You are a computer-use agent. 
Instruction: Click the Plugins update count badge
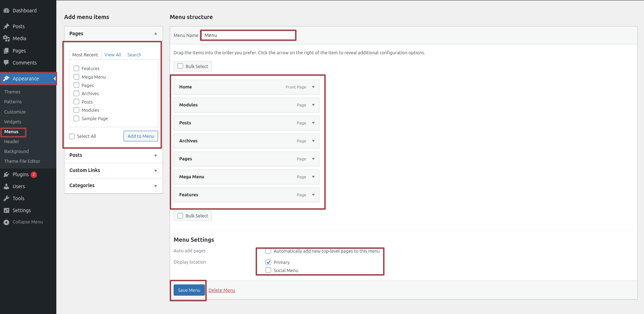coord(34,174)
